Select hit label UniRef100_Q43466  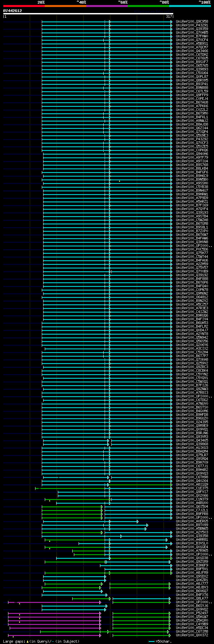(192, 51)
